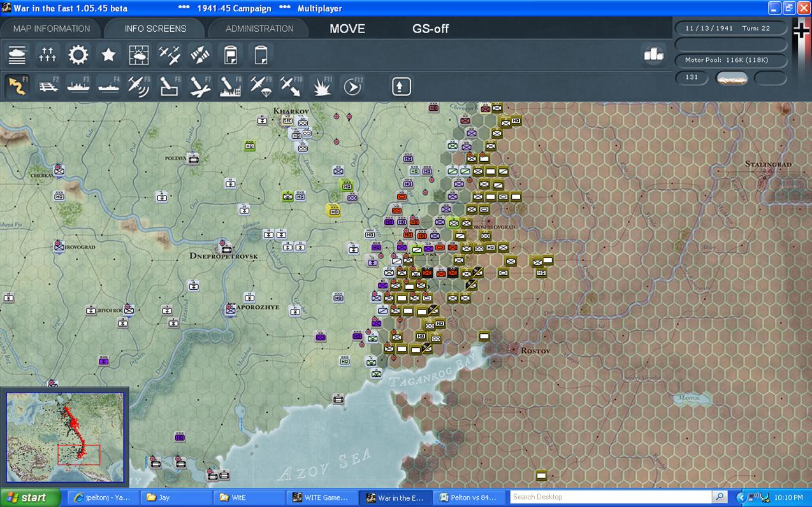Toggle GS-off ground support setting
The width and height of the screenshot is (812, 507).
click(430, 29)
